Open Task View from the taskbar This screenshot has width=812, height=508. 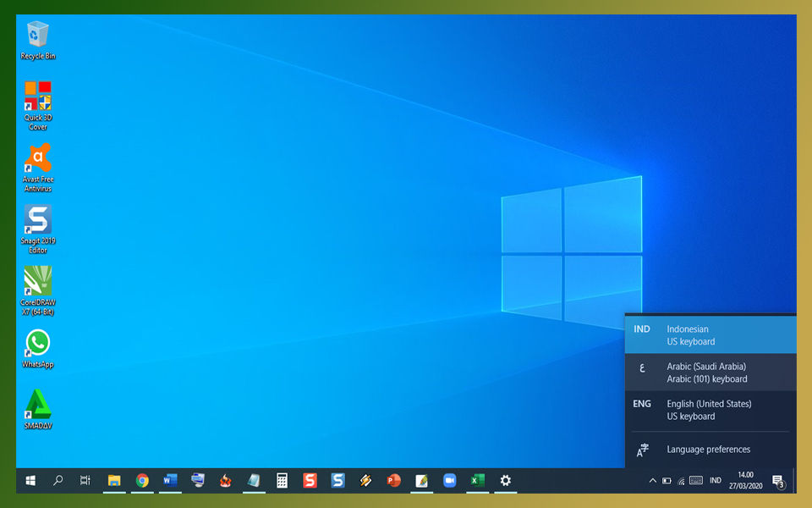(x=85, y=481)
